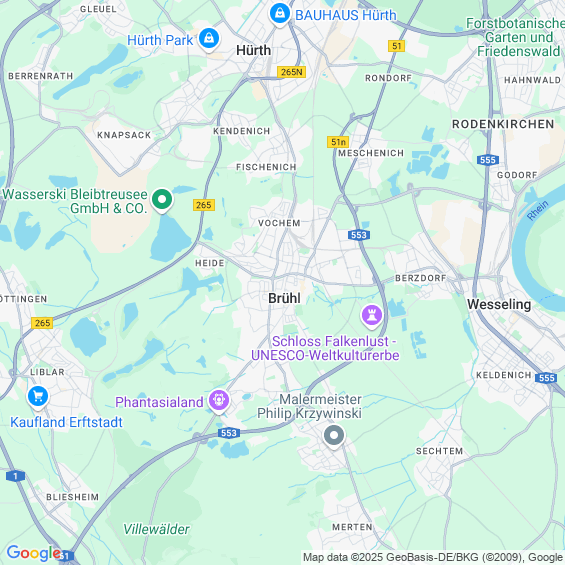Open the Wasserski Bleibtreusee green pin
Screen dimensions: 565x565
point(162,200)
